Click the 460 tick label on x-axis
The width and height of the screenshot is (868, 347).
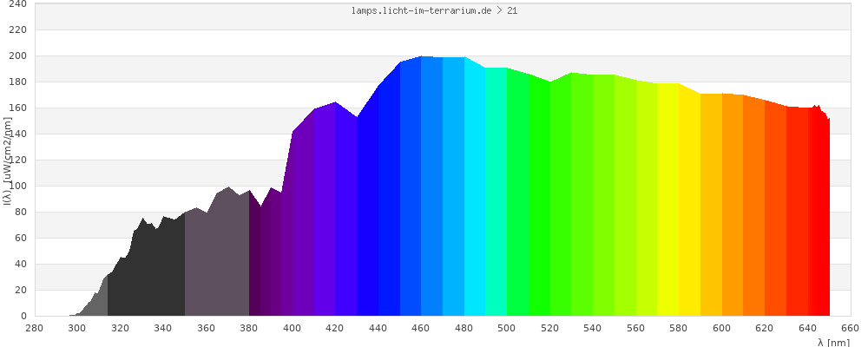(421, 328)
